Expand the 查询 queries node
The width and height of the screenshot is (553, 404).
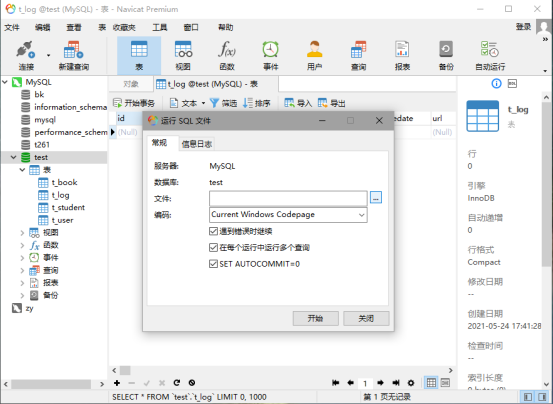coord(22,270)
